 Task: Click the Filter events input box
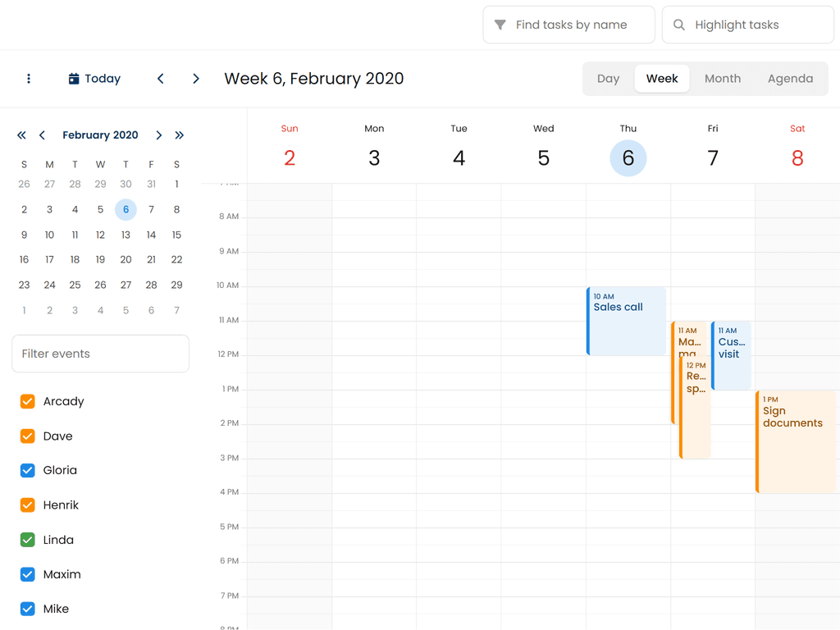(x=100, y=354)
